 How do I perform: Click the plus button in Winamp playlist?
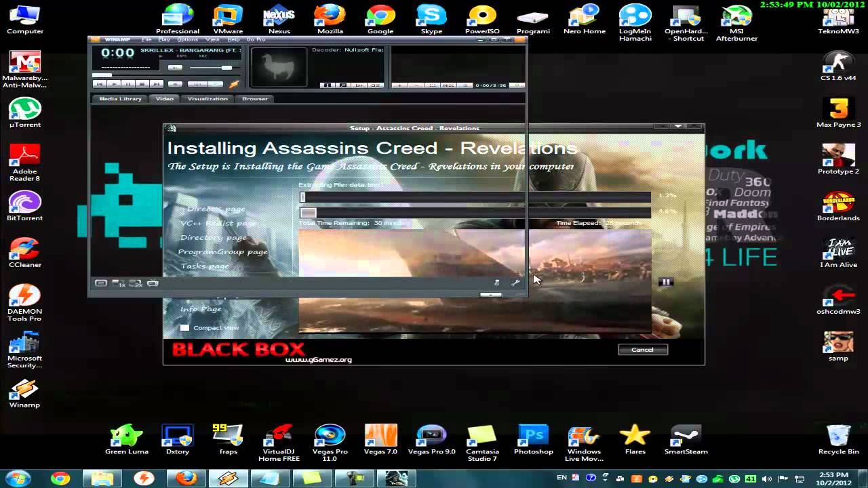click(x=400, y=85)
